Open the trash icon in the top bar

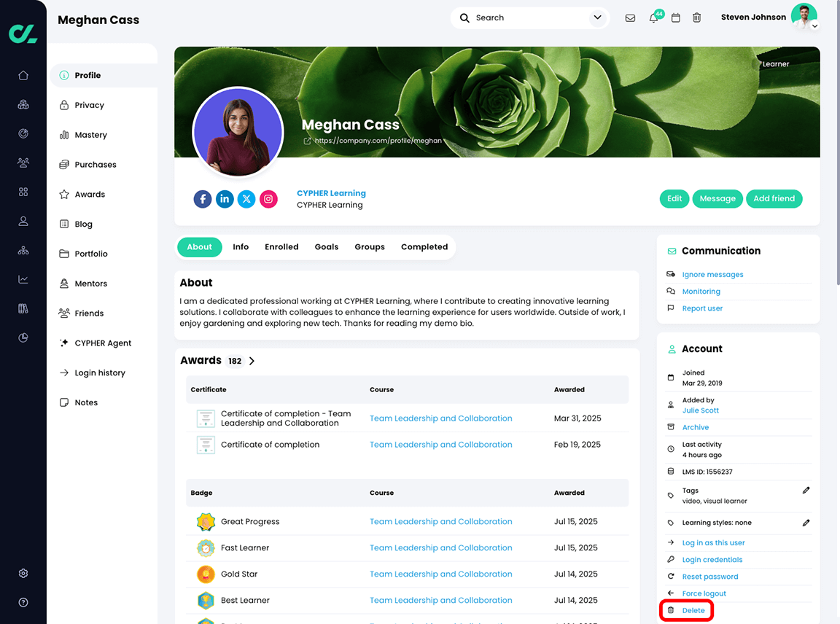(x=697, y=17)
